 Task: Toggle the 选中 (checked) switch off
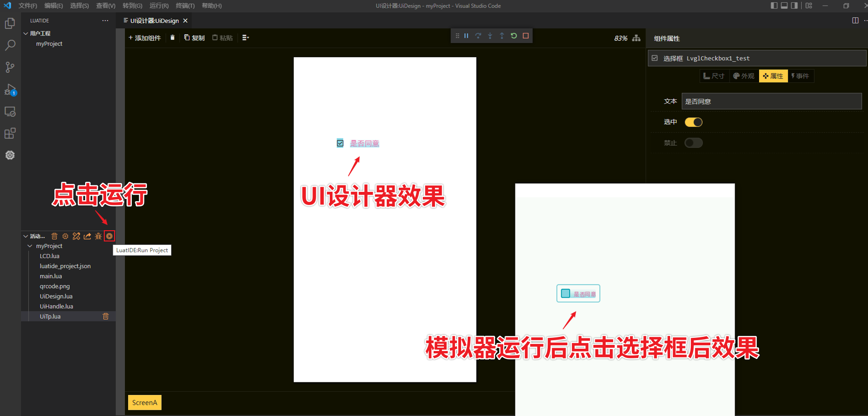(693, 122)
